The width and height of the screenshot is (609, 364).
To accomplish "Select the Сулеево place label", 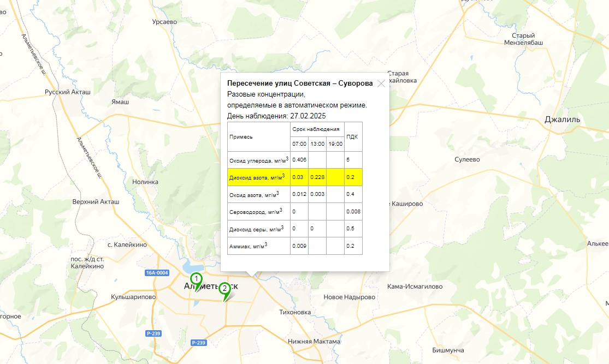I will pyautogui.click(x=467, y=159).
